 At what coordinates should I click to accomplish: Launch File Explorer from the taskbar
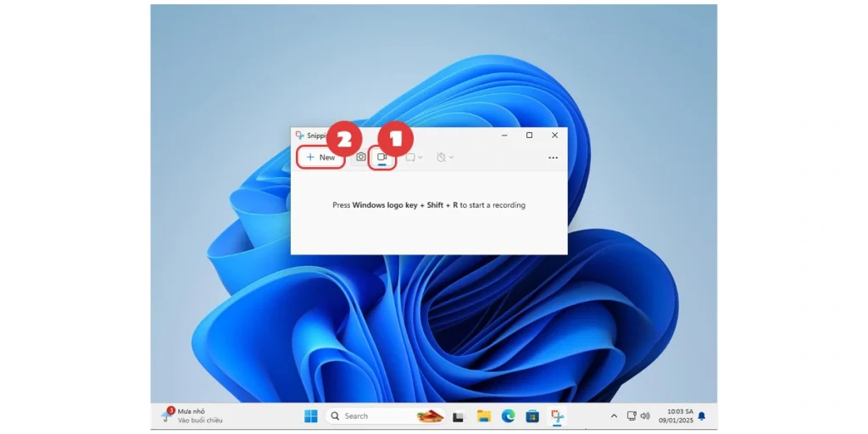(x=483, y=416)
